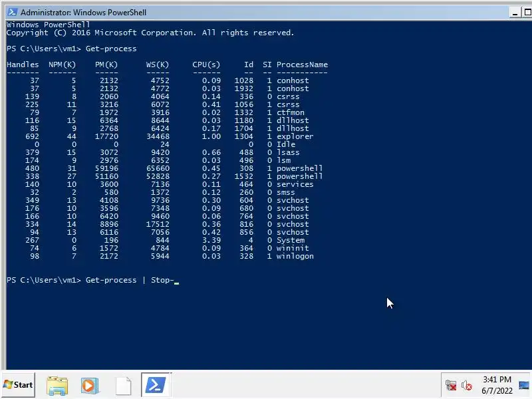The height and width of the screenshot is (399, 532).
Task: Click process Id 1304 value
Action: pos(243,136)
